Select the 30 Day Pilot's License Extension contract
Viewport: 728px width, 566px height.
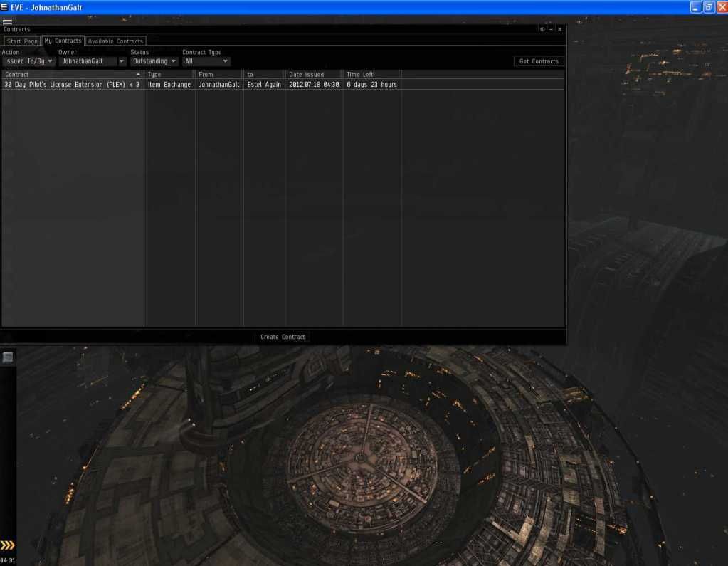(x=72, y=85)
